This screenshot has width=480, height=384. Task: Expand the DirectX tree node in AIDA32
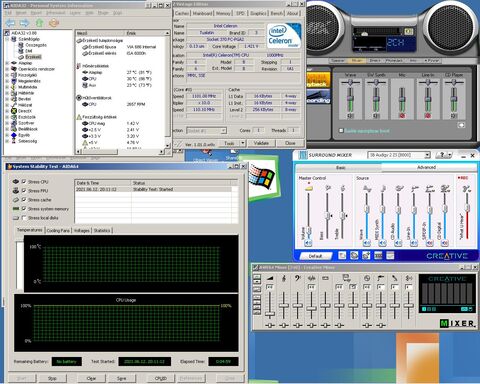(7, 111)
